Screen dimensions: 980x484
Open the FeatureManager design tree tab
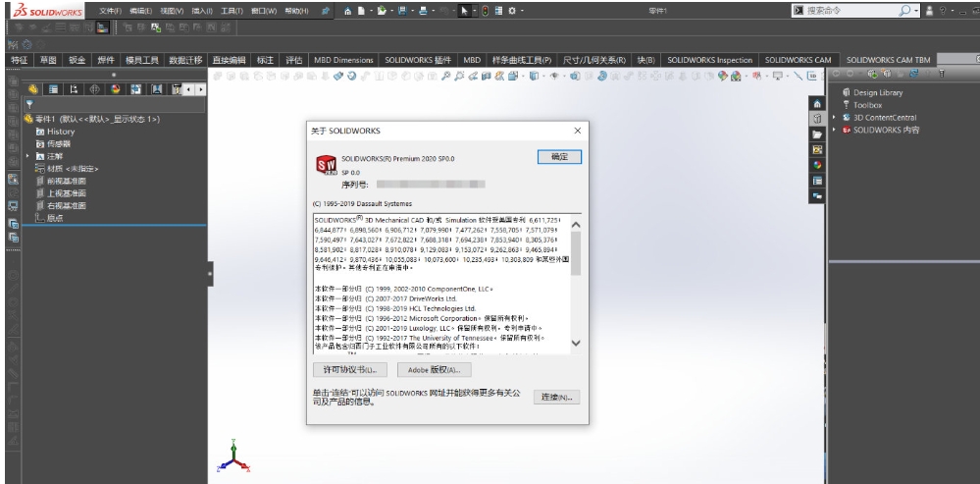coord(32,89)
